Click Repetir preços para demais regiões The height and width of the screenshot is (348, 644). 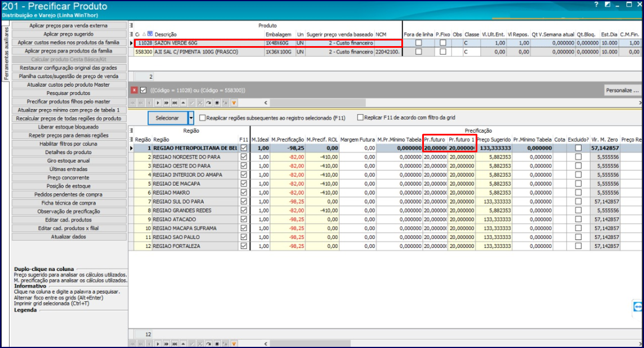[x=69, y=135]
